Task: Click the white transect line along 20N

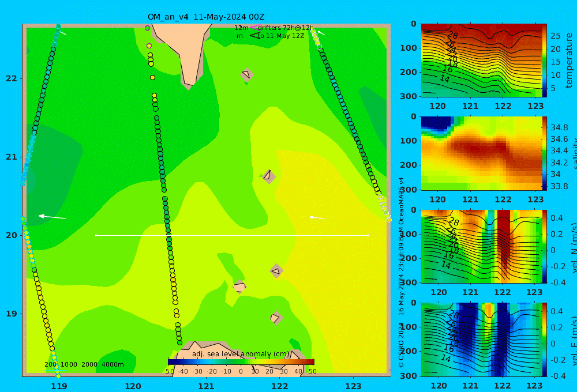Action: [x=232, y=235]
